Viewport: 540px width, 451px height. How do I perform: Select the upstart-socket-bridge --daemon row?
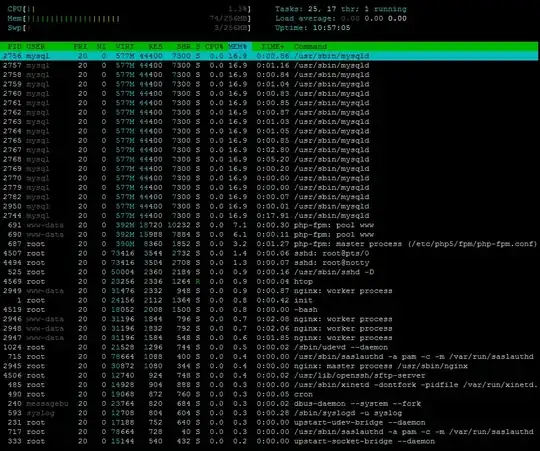269,441
